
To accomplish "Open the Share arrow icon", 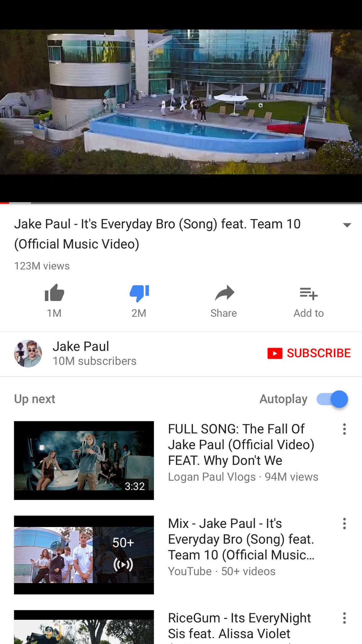I will point(224,293).
